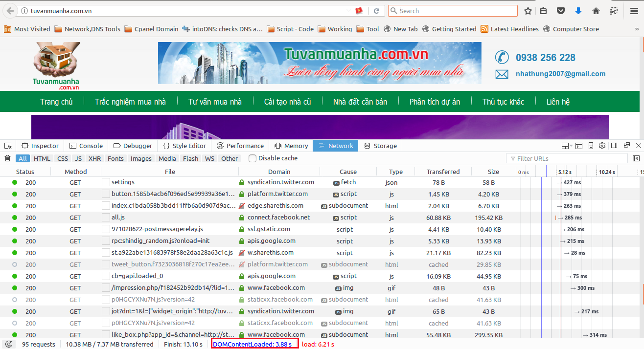Show bookmarks list icon in toolbar

coord(543,11)
